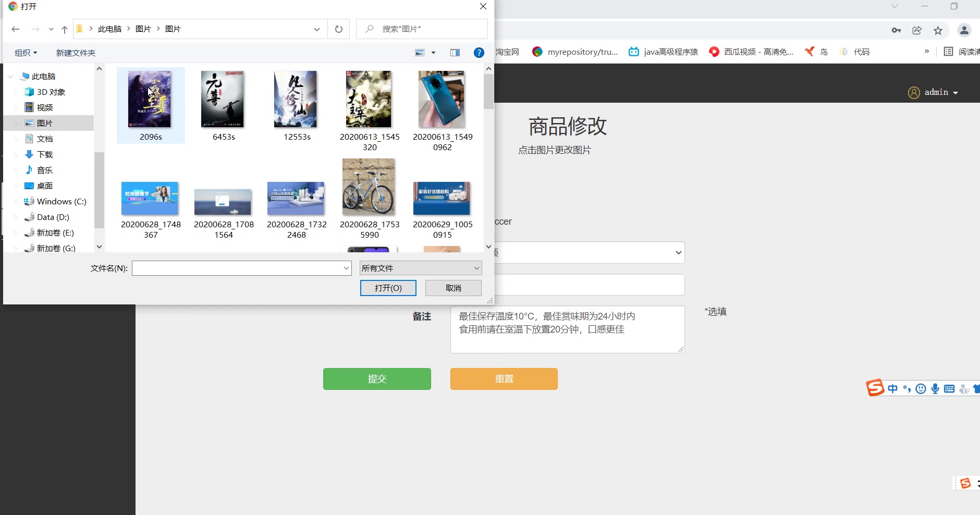Click the 备注 text area
This screenshot has height=515, width=980.
(x=567, y=329)
